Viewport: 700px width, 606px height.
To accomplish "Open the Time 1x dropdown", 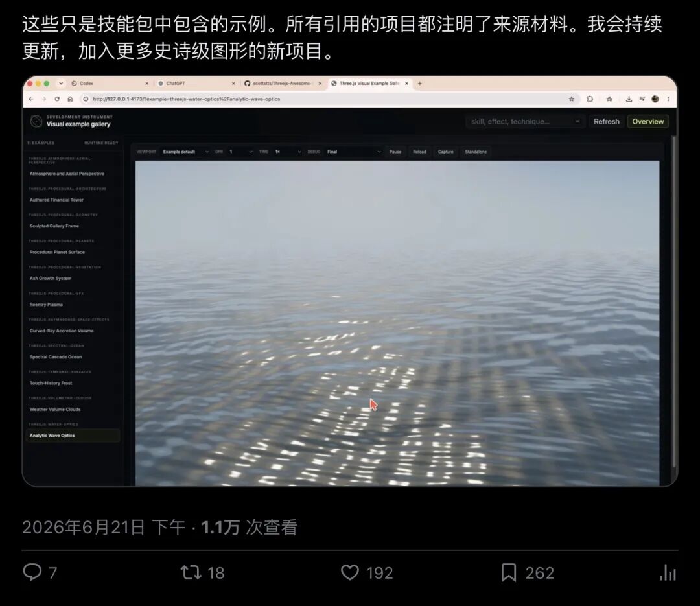I will point(288,152).
